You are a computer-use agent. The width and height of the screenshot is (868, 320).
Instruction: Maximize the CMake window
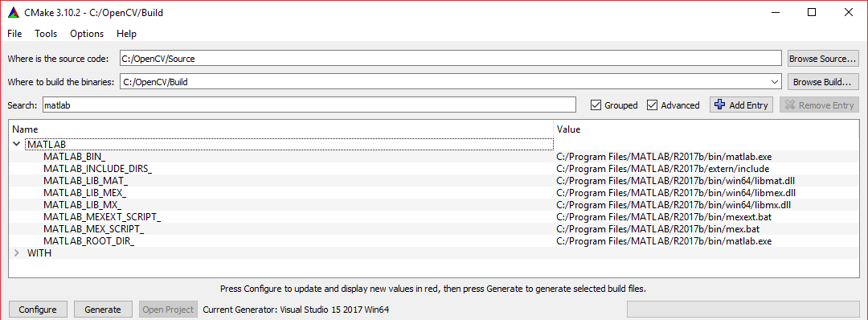[x=812, y=12]
